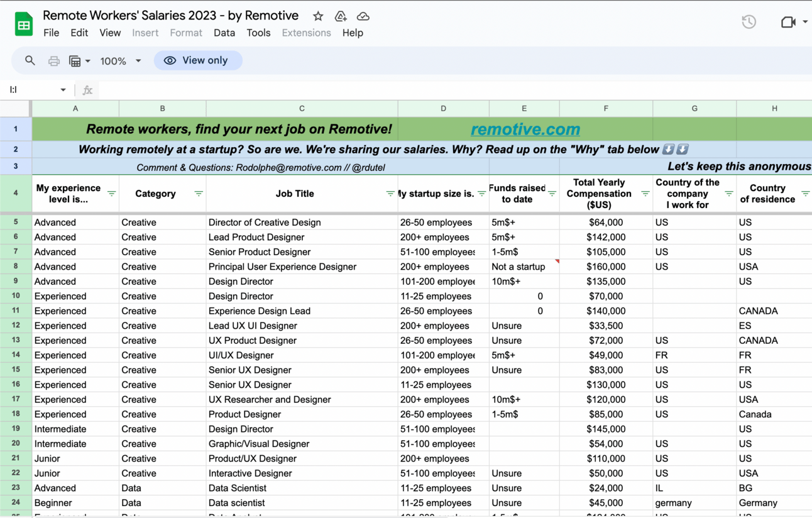
Task: Click the Google Sheets home logo
Action: (24, 25)
